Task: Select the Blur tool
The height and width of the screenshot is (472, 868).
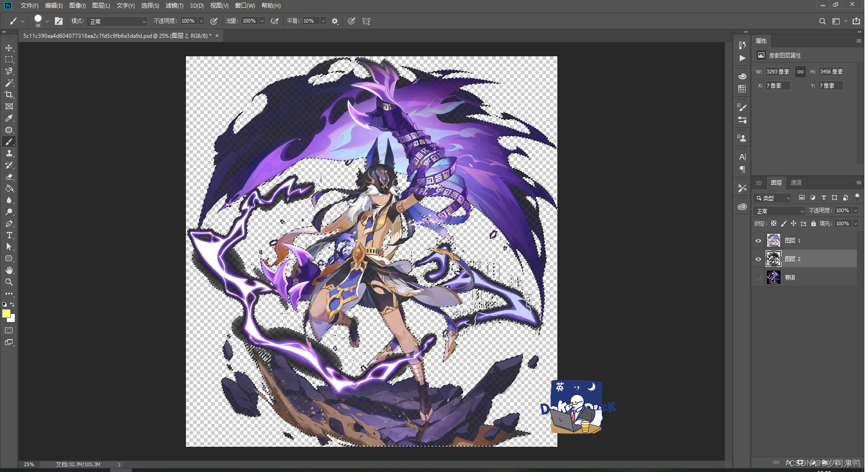Action: pos(9,200)
